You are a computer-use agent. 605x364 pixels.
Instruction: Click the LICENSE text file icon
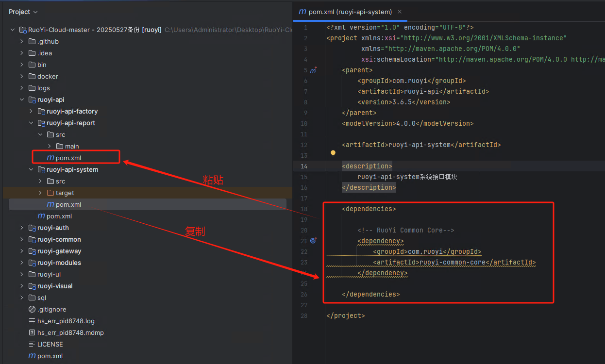click(x=32, y=344)
